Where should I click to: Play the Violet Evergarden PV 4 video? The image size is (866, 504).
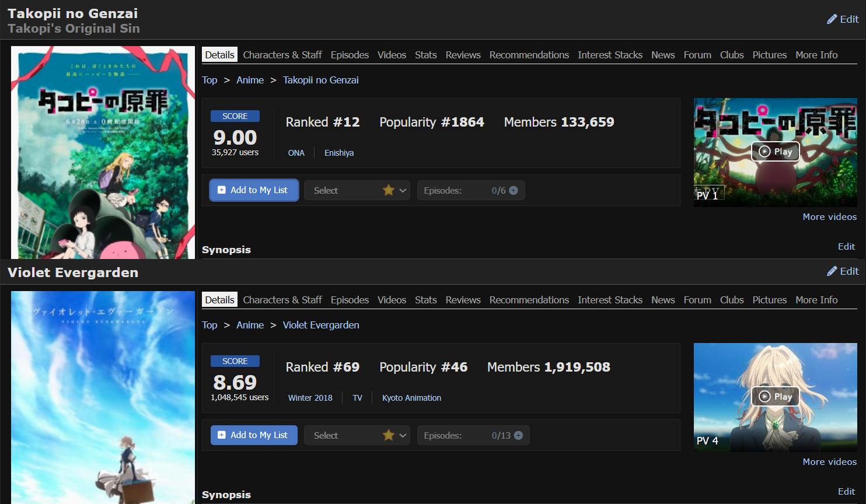776,397
